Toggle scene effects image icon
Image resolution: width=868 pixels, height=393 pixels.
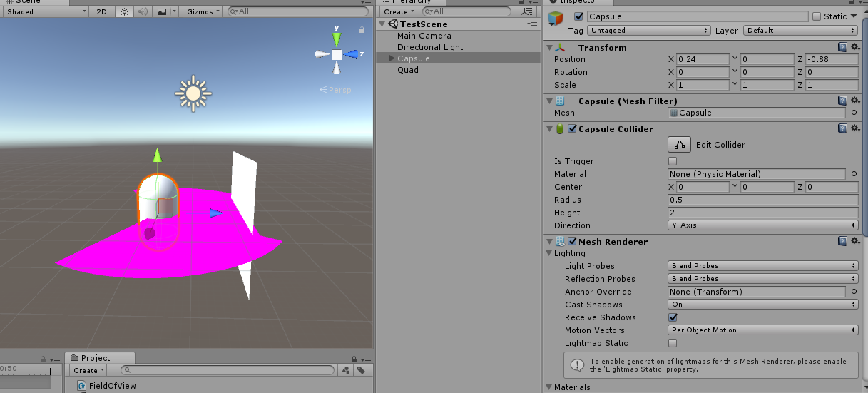point(162,11)
